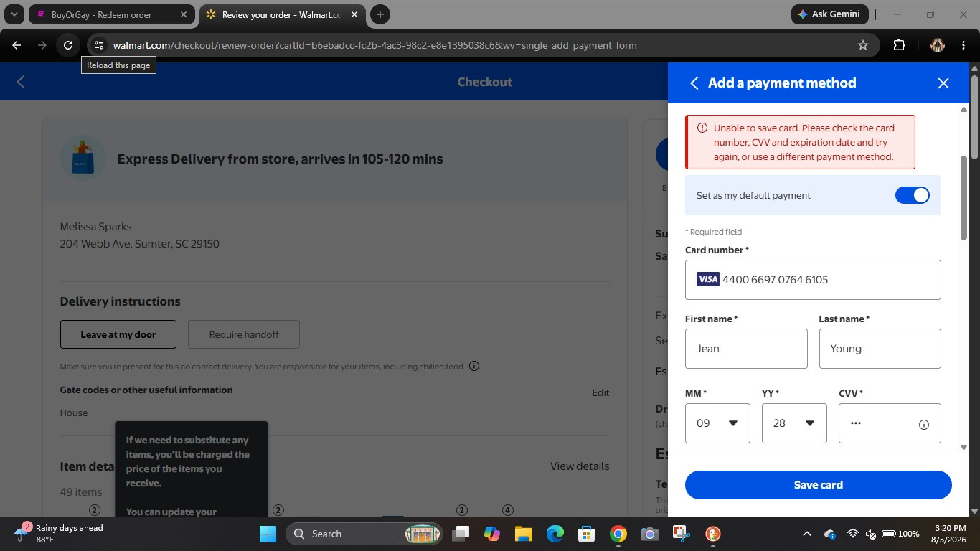Select Leave at my door option

pos(118,334)
